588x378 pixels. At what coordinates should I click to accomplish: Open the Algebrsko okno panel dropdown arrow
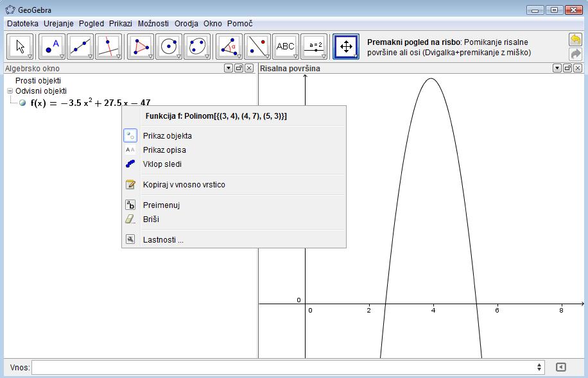[229, 68]
